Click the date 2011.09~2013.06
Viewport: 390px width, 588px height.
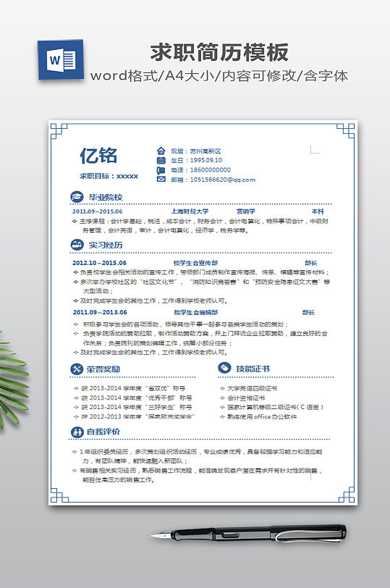click(100, 312)
